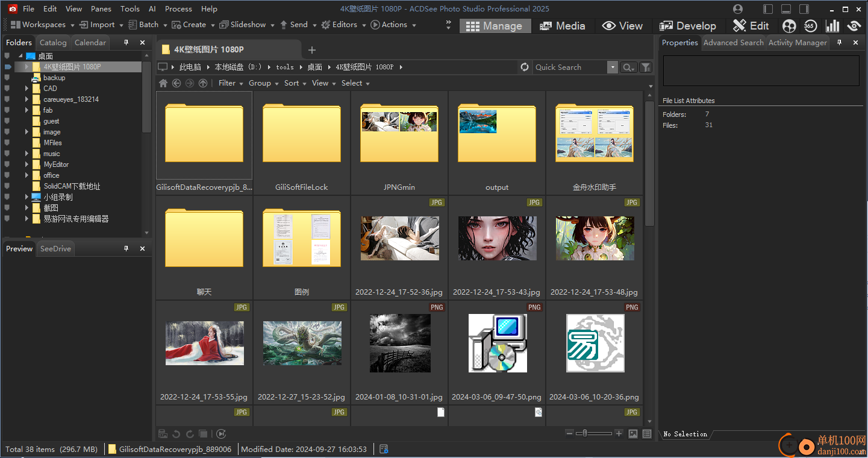Open the People mode icon
The image size is (868, 458).
[x=789, y=26]
